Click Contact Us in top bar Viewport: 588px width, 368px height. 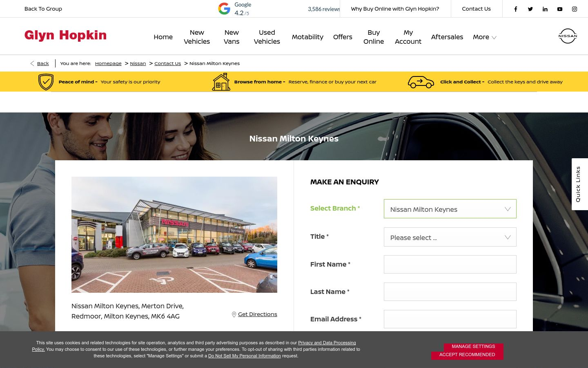pos(476,9)
